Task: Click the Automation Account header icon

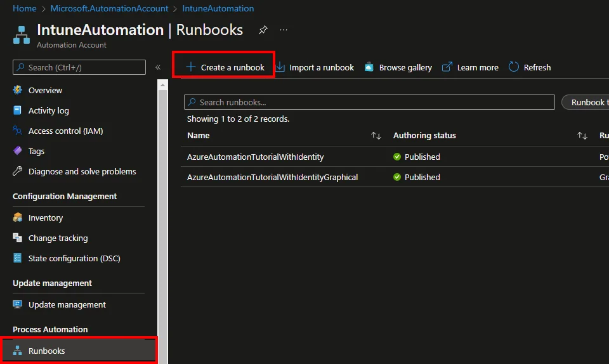Action: [22, 35]
